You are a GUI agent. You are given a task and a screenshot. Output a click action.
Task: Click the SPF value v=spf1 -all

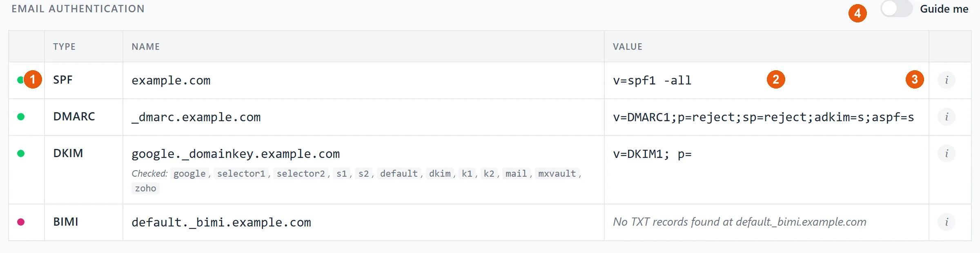(652, 80)
